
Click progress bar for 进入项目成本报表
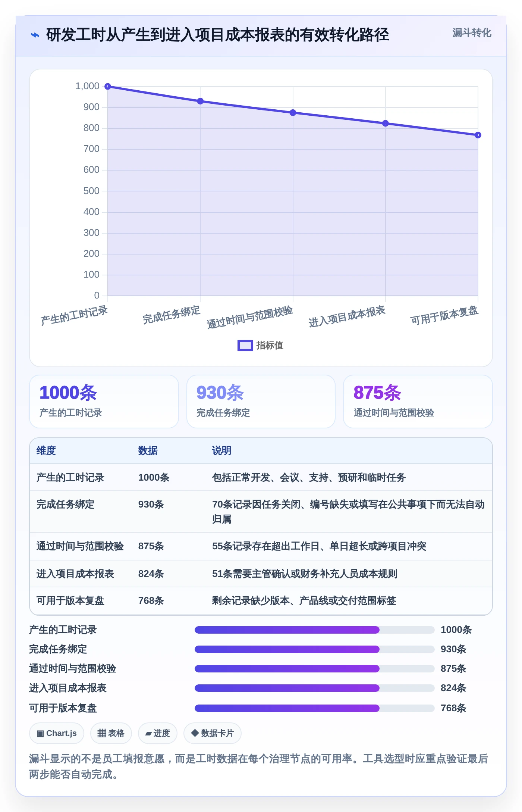point(315,688)
